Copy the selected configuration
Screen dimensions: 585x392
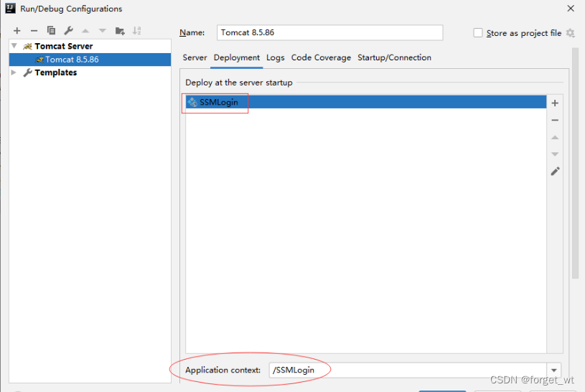pyautogui.click(x=51, y=31)
